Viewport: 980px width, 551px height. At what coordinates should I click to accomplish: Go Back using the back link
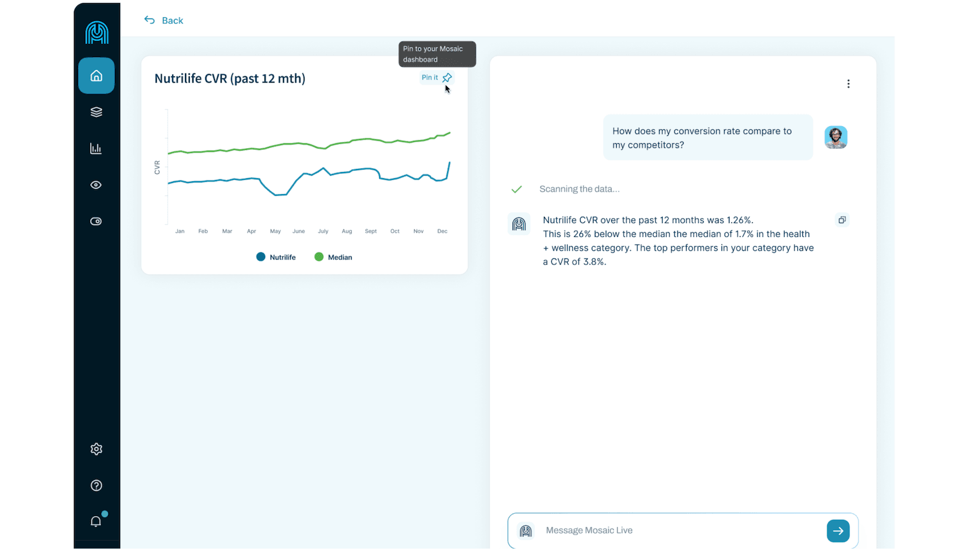164,20
